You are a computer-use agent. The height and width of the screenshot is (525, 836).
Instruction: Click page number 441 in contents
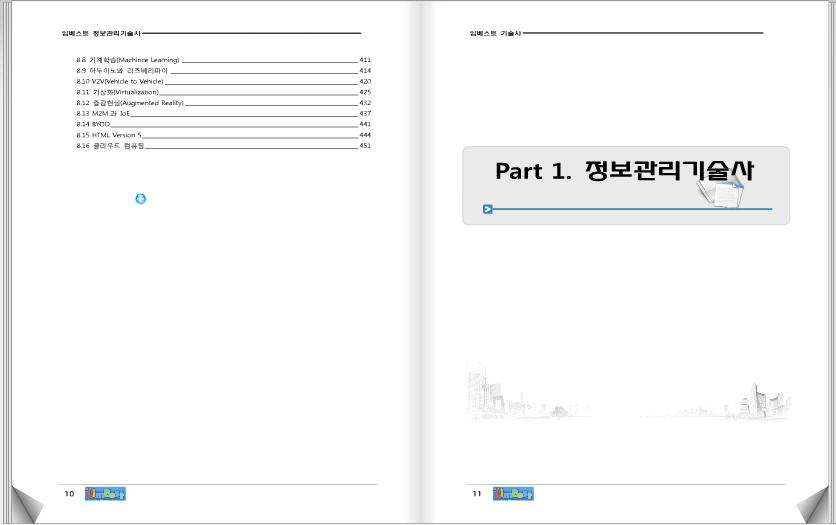coord(365,124)
